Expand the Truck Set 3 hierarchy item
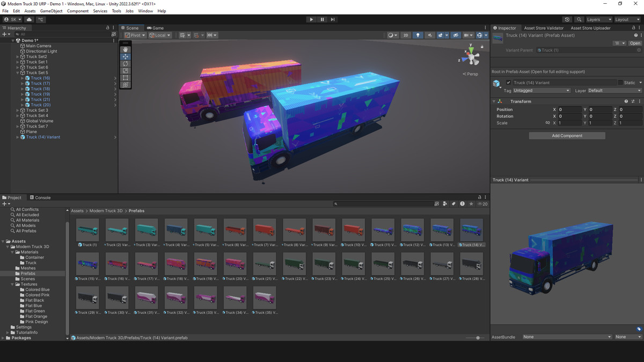The height and width of the screenshot is (362, 644). click(18, 110)
